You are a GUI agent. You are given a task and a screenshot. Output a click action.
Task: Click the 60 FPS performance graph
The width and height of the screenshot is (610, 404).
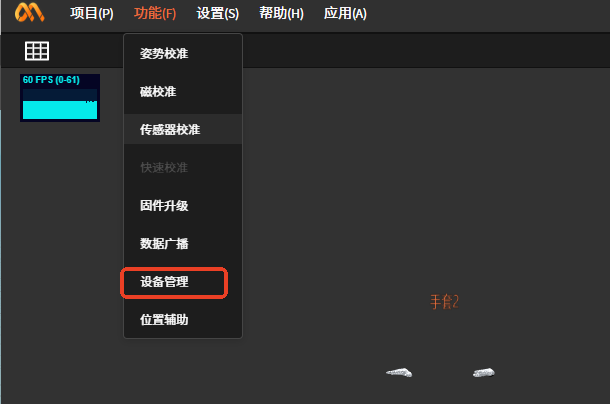[60, 98]
